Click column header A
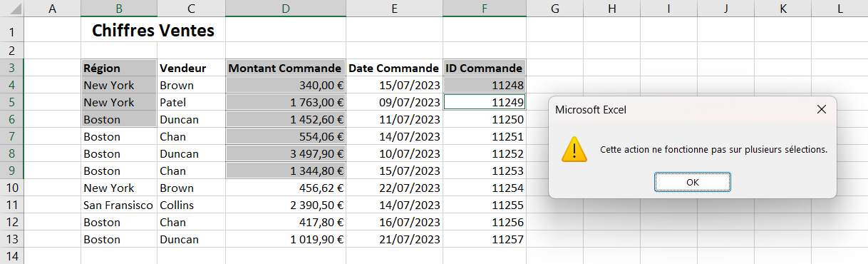 tap(52, 9)
